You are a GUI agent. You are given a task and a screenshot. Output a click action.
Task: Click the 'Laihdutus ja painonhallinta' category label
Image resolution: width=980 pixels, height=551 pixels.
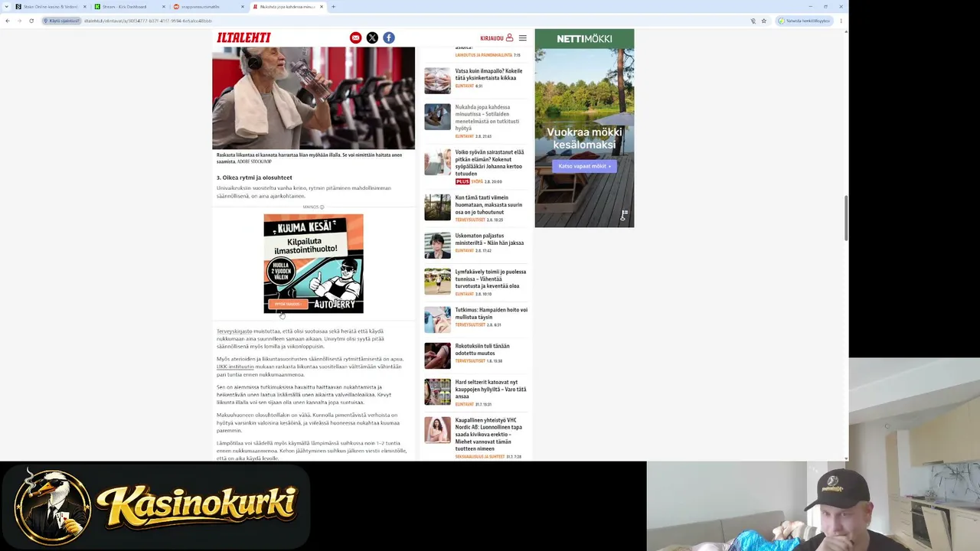coord(484,55)
